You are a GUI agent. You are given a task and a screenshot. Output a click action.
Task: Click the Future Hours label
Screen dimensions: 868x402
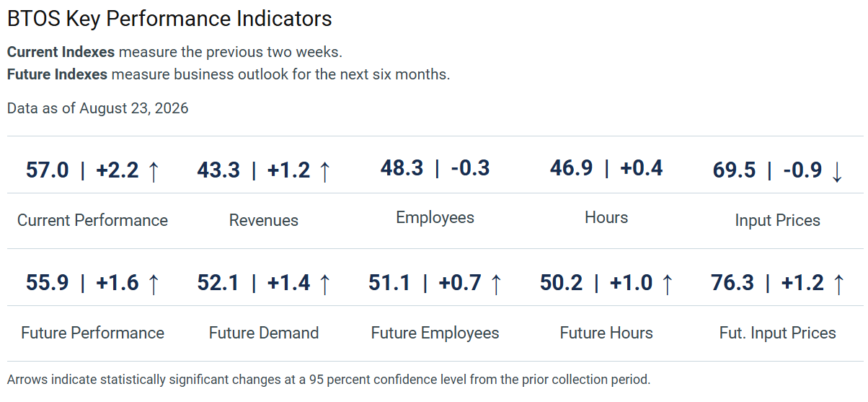point(606,333)
